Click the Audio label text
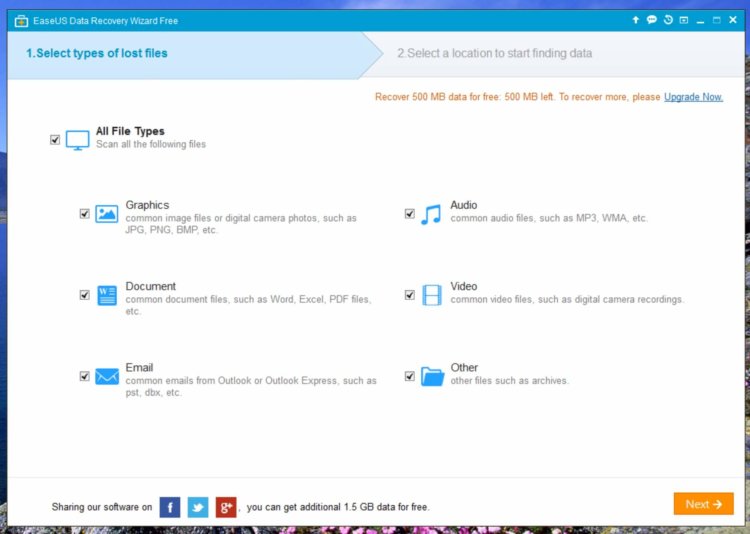Screen dimensions: 750x534 pos(463,205)
